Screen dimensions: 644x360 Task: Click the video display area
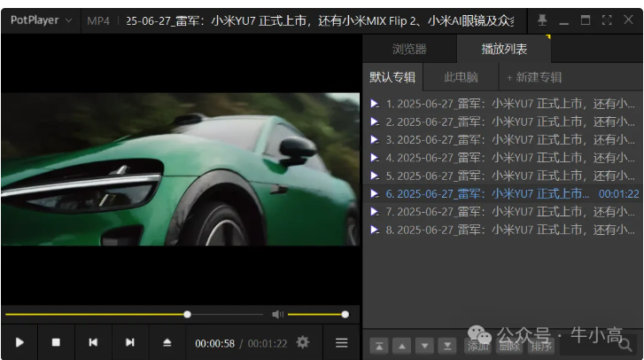(x=181, y=169)
